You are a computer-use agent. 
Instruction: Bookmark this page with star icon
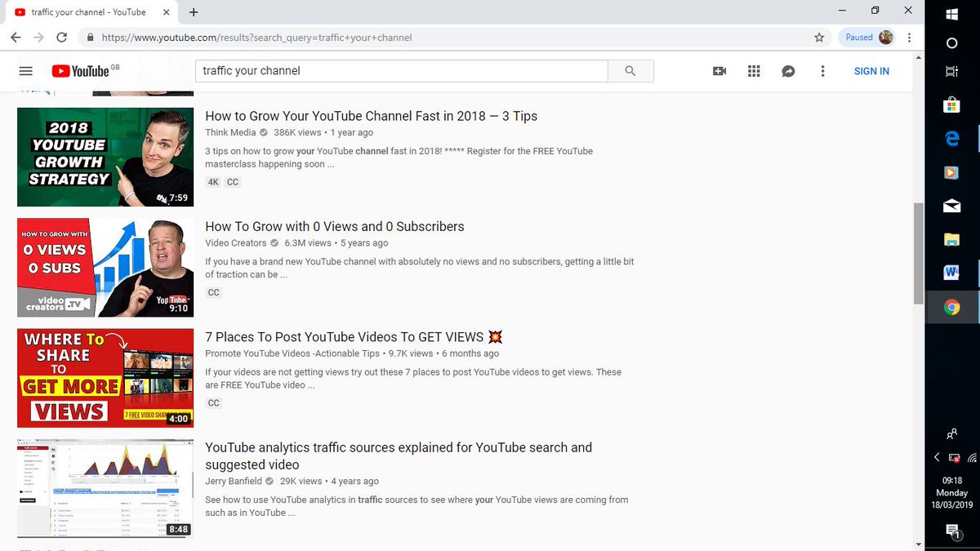tap(819, 38)
